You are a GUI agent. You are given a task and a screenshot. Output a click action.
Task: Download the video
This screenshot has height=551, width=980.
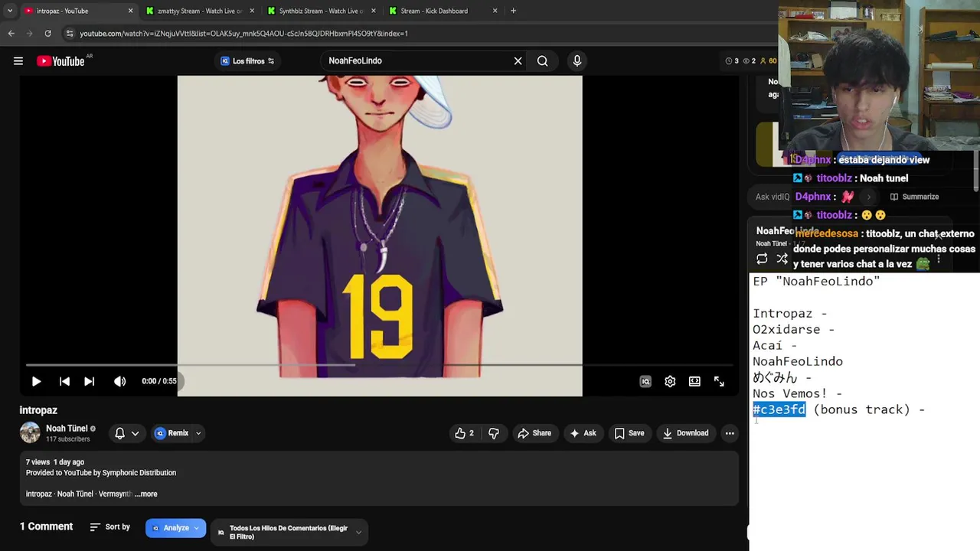click(686, 433)
